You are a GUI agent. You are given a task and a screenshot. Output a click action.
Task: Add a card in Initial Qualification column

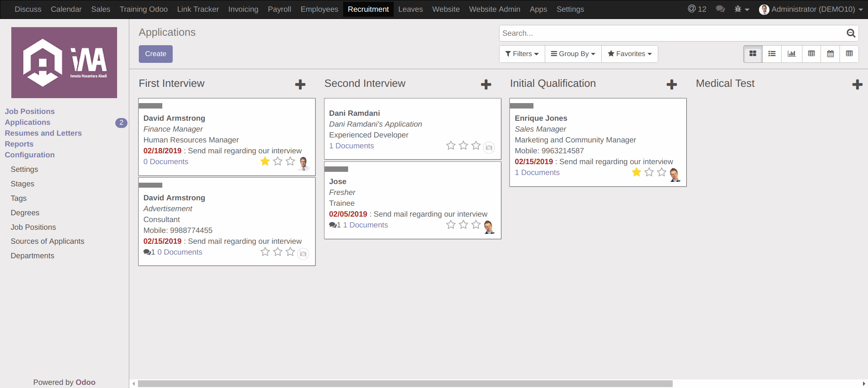pyautogui.click(x=671, y=85)
